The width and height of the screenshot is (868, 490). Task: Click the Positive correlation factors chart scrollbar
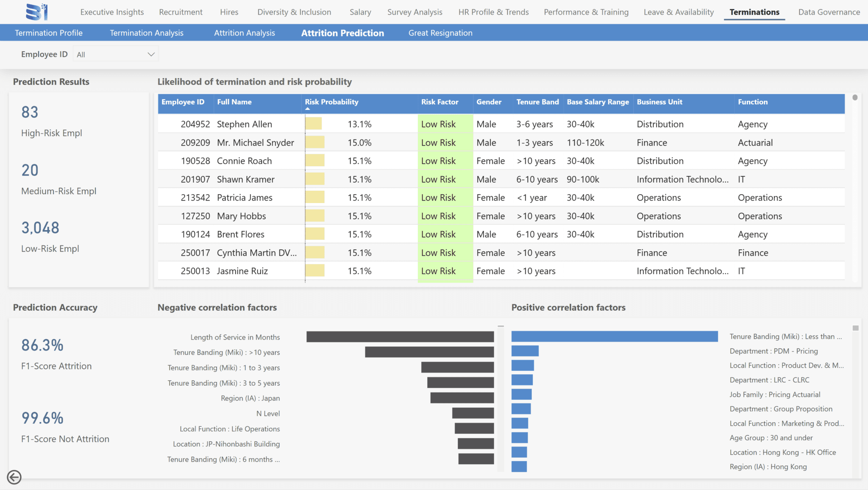pyautogui.click(x=855, y=328)
